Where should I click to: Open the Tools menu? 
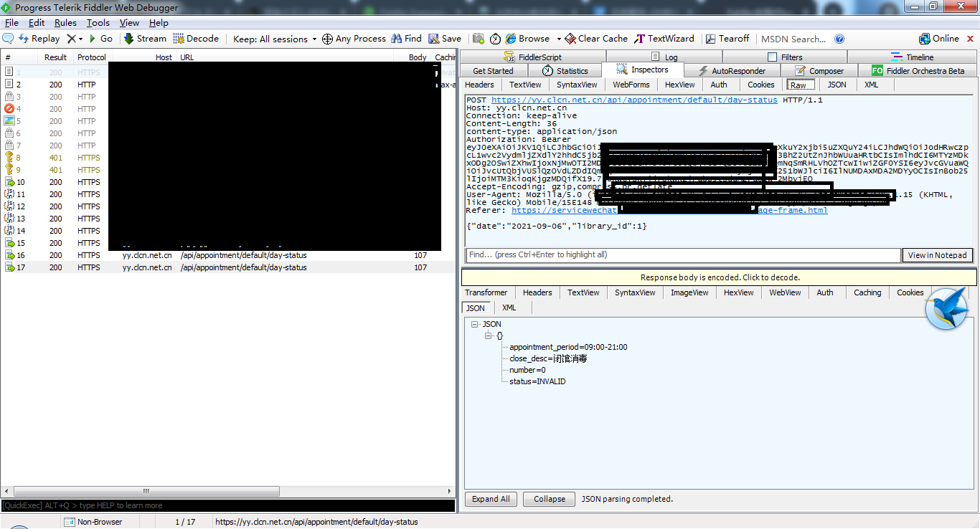click(x=98, y=23)
